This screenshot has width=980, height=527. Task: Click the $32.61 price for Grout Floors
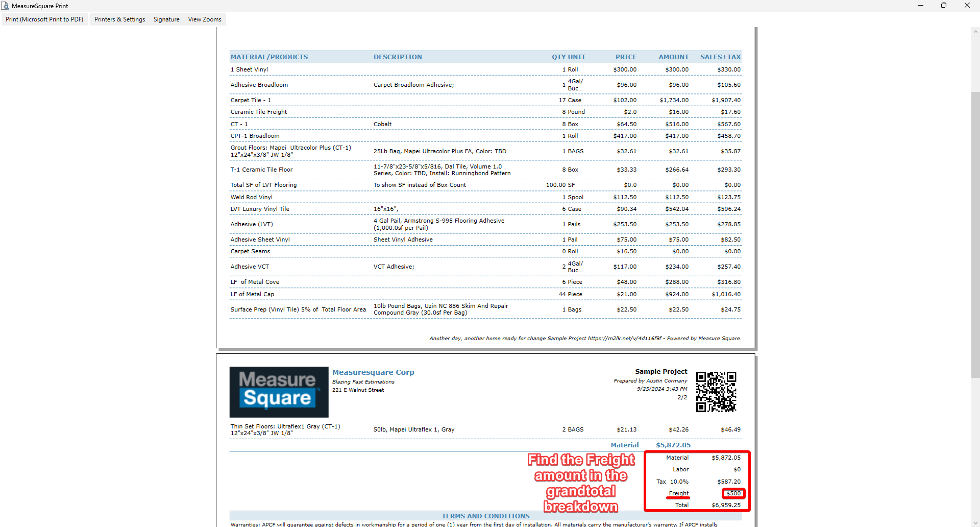point(626,151)
